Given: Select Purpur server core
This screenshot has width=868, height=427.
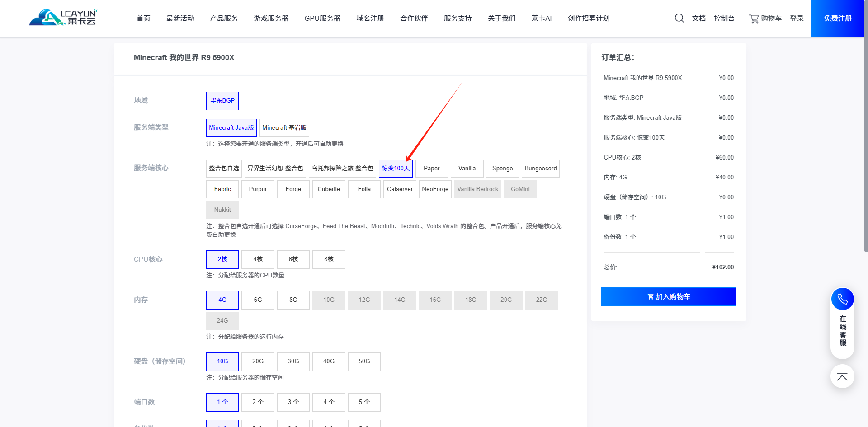Looking at the screenshot, I should 258,189.
